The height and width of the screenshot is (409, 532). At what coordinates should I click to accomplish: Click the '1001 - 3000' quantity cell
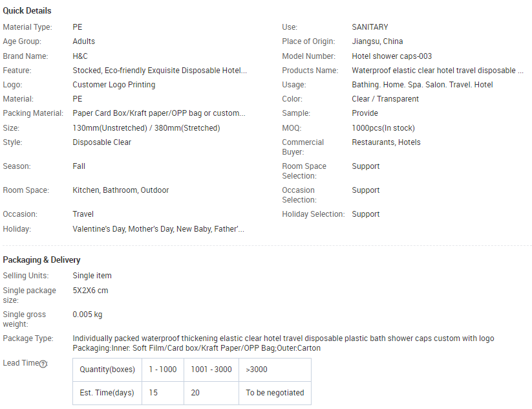click(211, 370)
